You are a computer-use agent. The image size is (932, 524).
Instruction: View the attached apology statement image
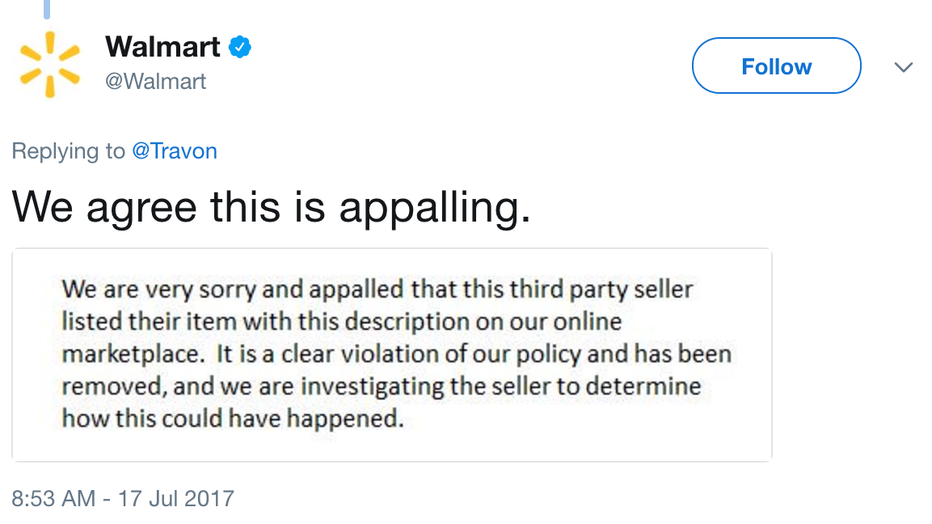point(392,355)
